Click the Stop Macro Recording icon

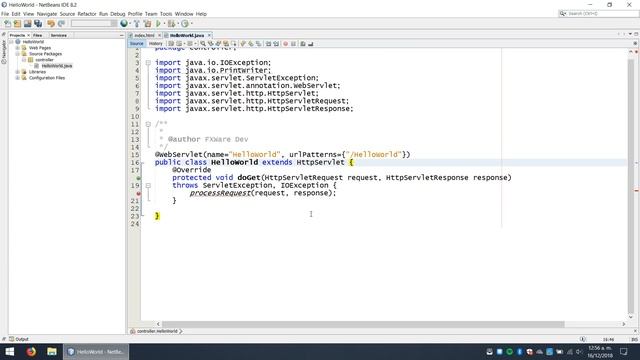coord(293,44)
